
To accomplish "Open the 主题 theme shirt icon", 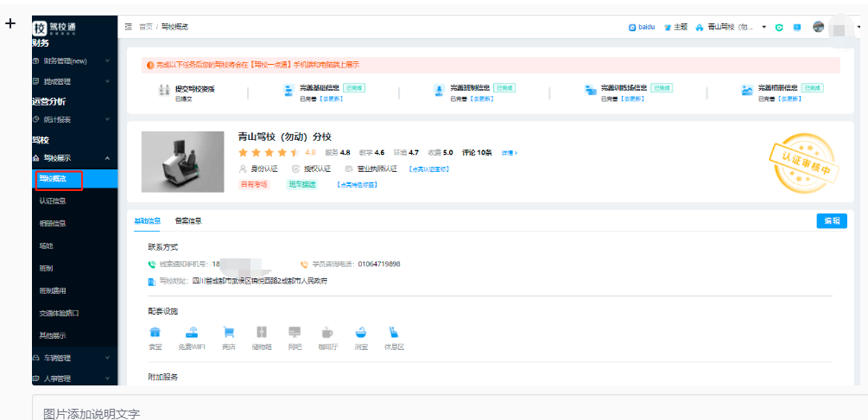I will click(x=667, y=27).
